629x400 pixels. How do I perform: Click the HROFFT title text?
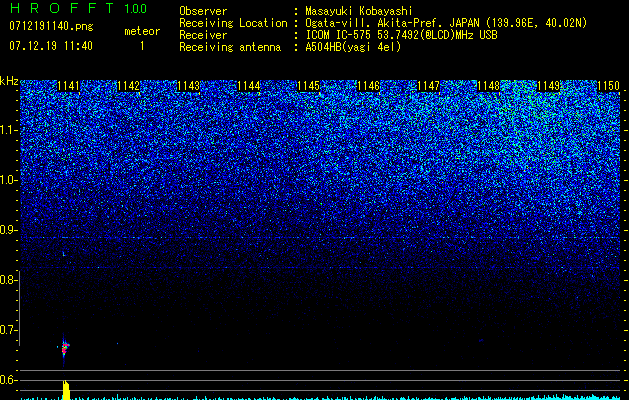click(62, 8)
